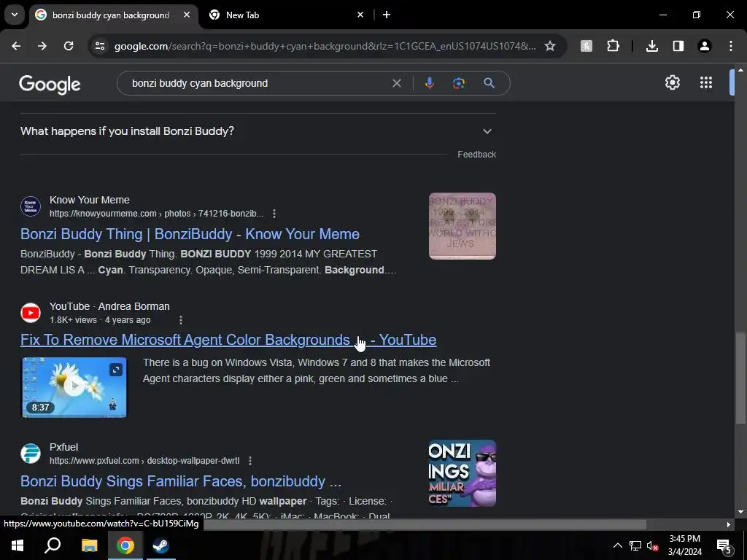Click the knowyourmeme.com URL text
The image size is (747, 560).
tap(156, 214)
